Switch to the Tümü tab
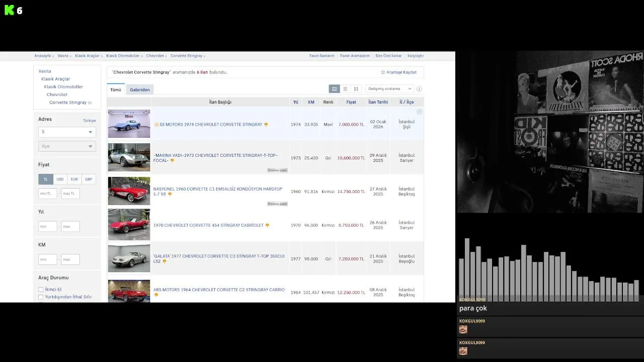Image resolution: width=644 pixels, height=362 pixels. click(116, 89)
